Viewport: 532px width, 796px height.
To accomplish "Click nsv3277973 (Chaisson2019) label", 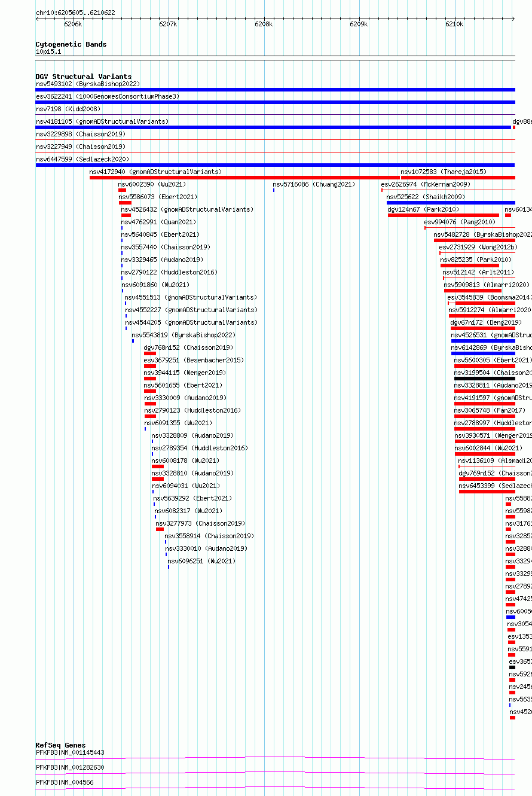I will click(x=200, y=524).
